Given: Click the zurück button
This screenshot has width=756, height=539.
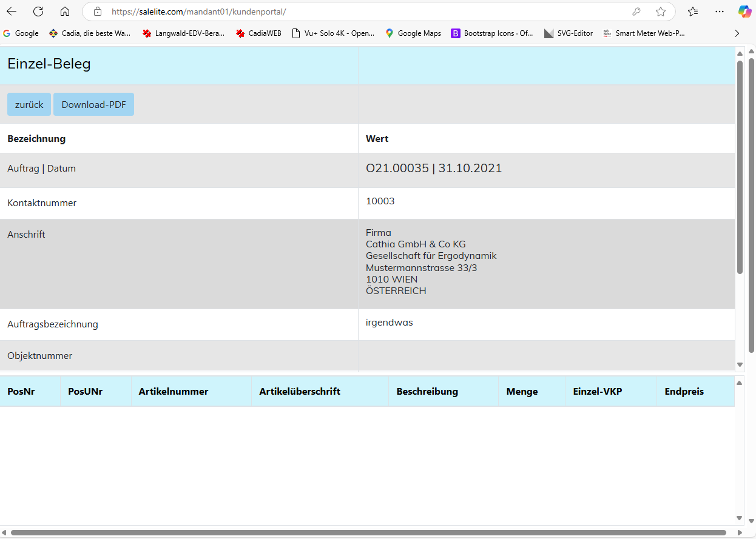Looking at the screenshot, I should [x=29, y=104].
